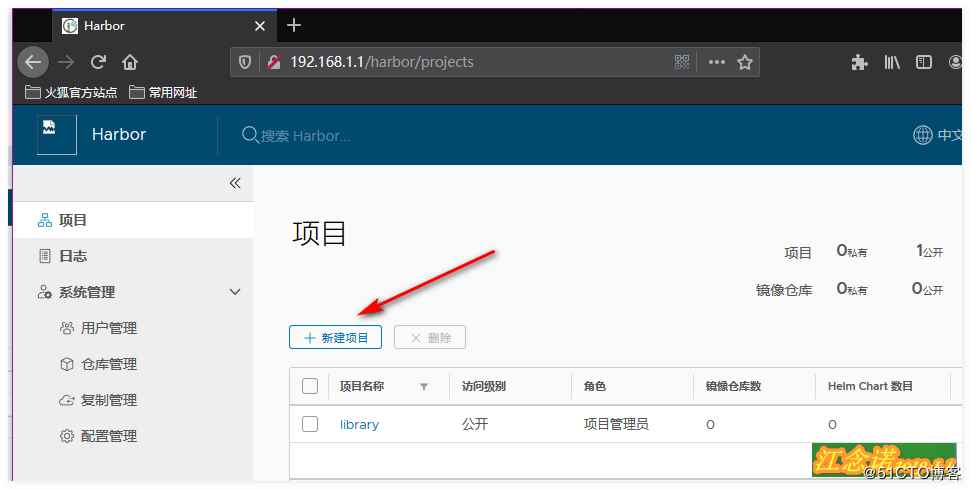The image size is (971, 490).
Task: Bookmark this page with star icon
Action: (x=744, y=62)
